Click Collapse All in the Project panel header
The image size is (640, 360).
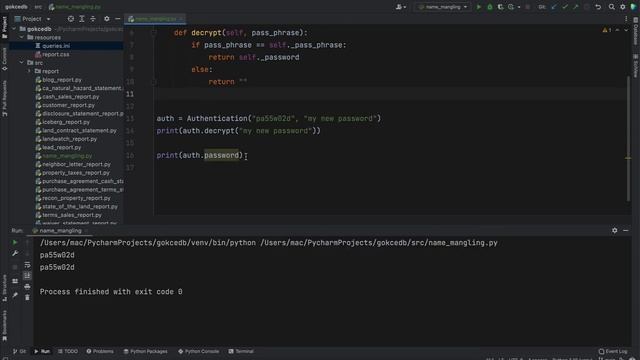[93, 19]
